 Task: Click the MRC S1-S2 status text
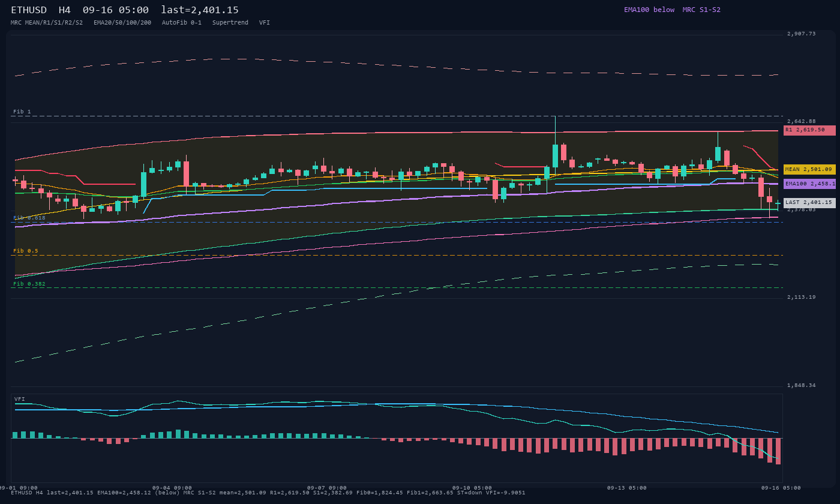pos(701,10)
